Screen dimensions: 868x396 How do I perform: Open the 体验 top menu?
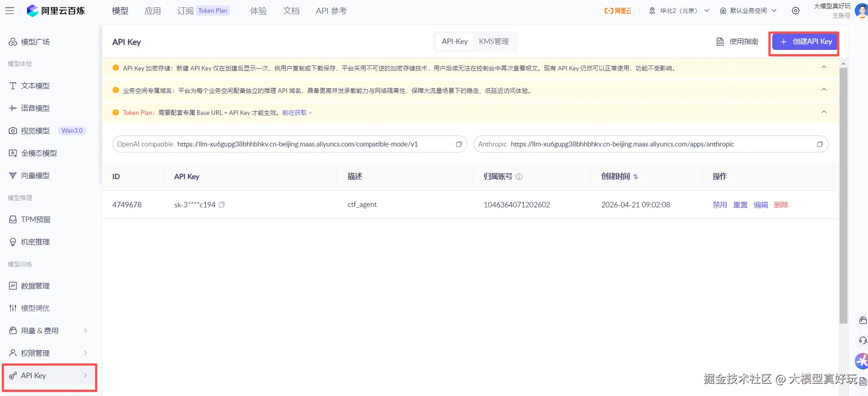(x=258, y=11)
